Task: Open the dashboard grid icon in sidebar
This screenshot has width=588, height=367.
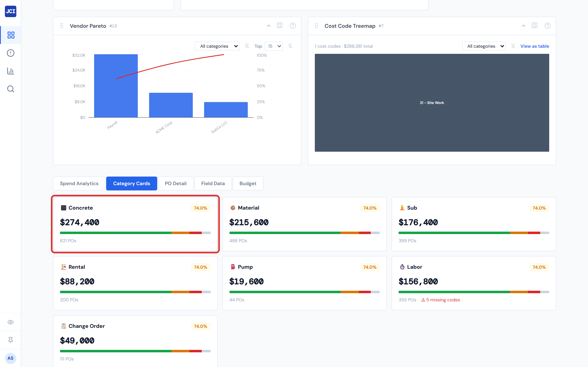Action: (11, 35)
